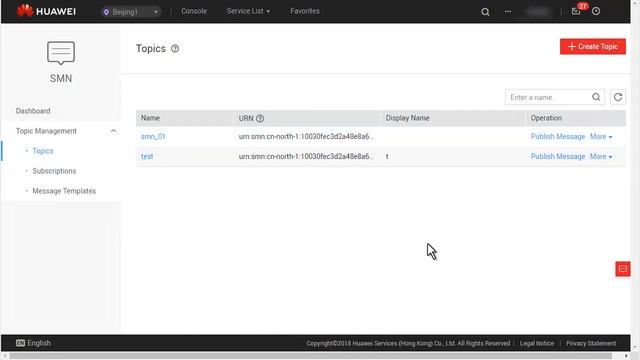Publish Message for smn_01
The image size is (640, 360).
pyautogui.click(x=558, y=137)
